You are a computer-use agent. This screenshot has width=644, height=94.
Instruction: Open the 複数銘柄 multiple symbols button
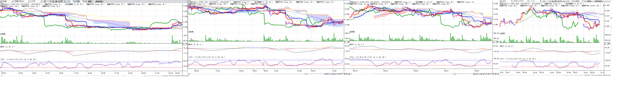(99, 1)
